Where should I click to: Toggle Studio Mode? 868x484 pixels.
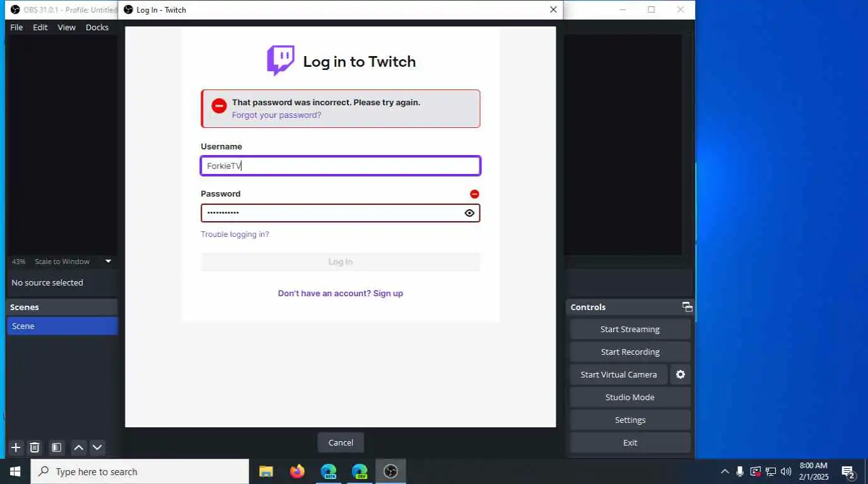(x=630, y=397)
